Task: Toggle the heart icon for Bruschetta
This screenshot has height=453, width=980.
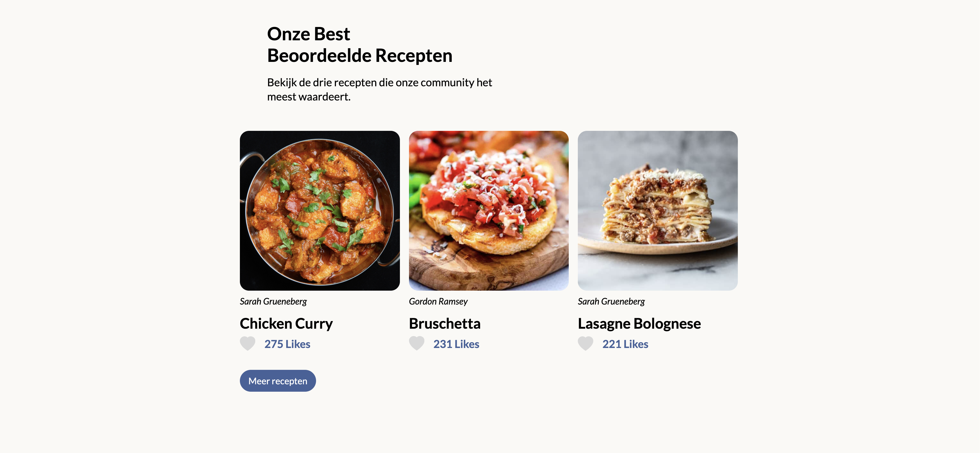Action: (x=416, y=343)
